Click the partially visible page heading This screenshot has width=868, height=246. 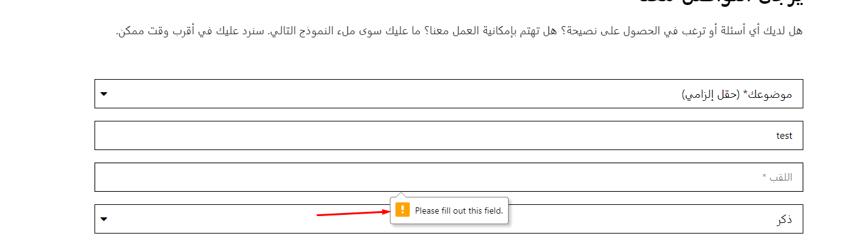(x=721, y=3)
